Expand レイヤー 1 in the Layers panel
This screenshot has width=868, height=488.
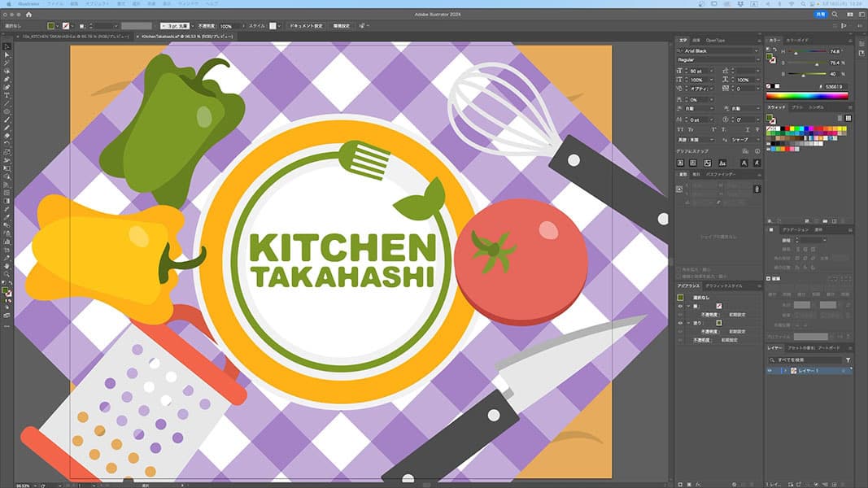(783, 370)
